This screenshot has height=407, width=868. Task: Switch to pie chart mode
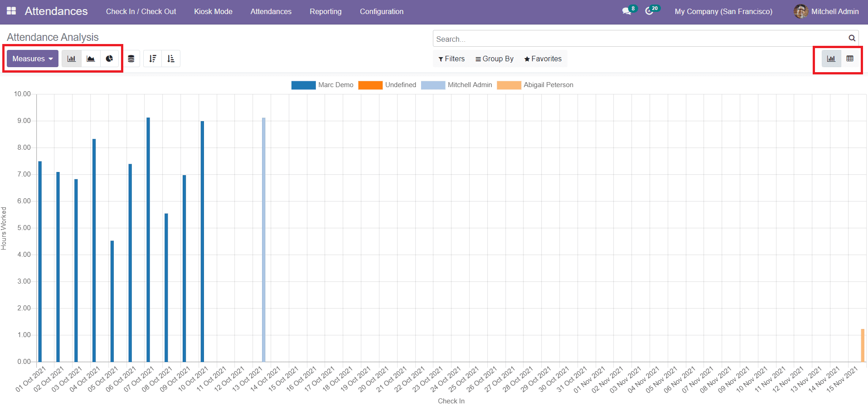[x=109, y=59]
